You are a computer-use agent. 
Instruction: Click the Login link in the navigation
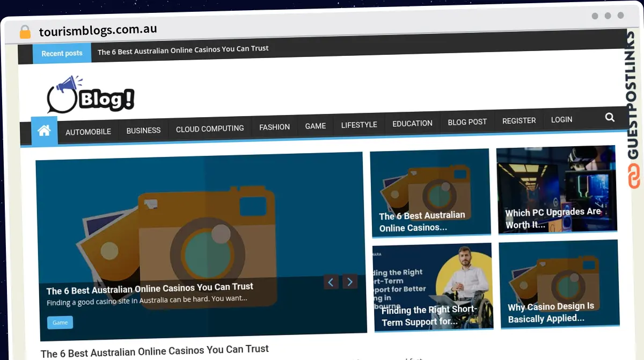tap(561, 120)
